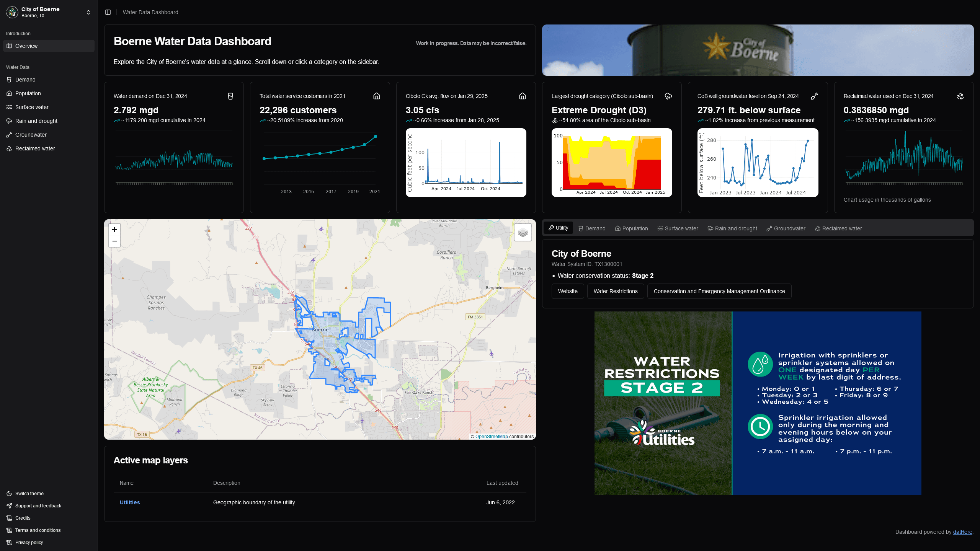Viewport: 980px width, 551px height.
Task: Open Groundwater in the sidebar
Action: [49, 135]
